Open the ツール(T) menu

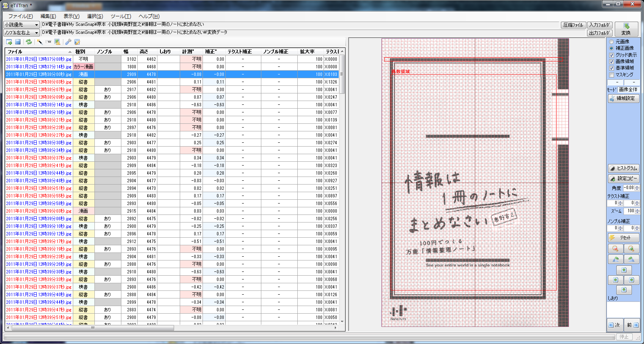121,16
